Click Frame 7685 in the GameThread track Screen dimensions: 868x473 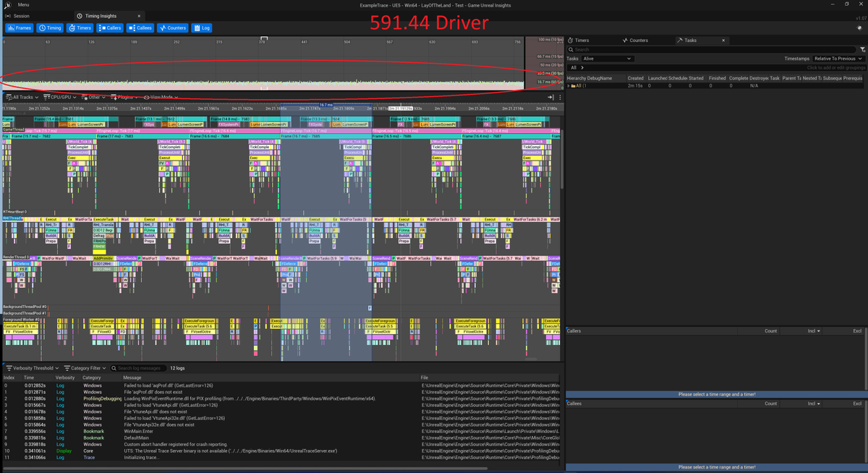click(x=326, y=135)
